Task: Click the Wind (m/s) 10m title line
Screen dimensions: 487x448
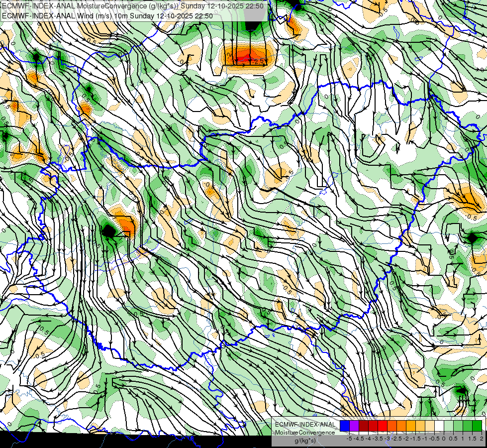Action: pos(107,15)
